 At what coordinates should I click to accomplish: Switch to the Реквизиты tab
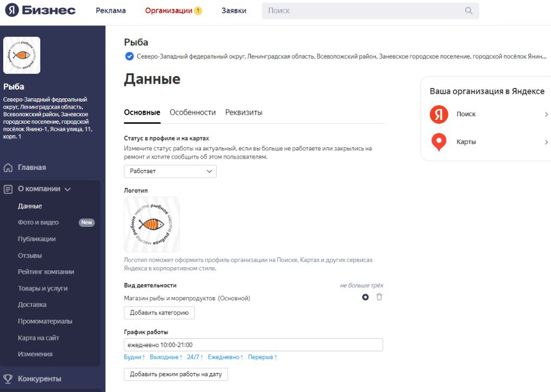click(x=244, y=112)
